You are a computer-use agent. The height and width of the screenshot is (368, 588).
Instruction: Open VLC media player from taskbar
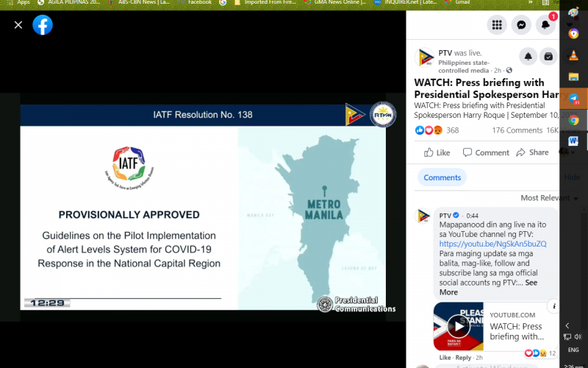[x=573, y=55]
